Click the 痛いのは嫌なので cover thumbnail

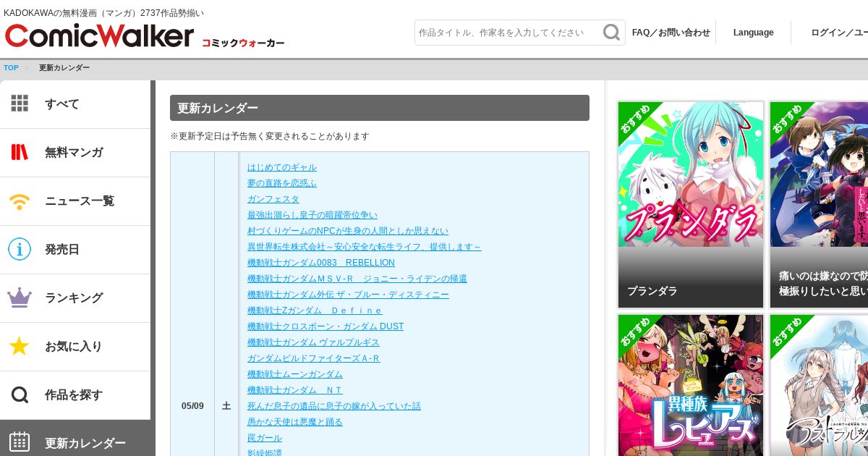pyautogui.click(x=819, y=174)
